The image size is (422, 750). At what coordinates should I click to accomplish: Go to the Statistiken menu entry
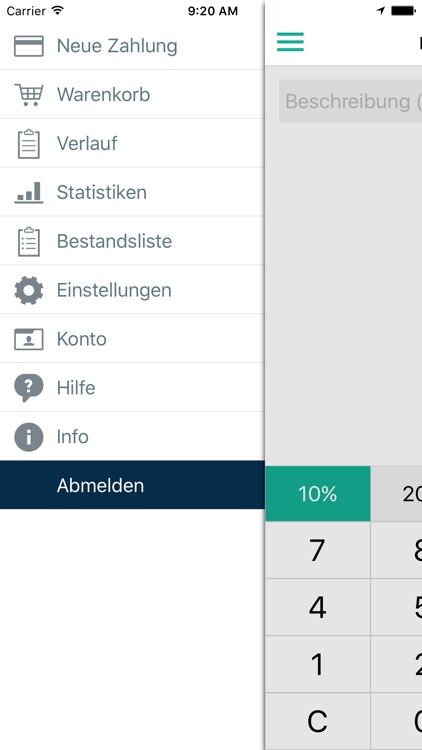[132, 192]
